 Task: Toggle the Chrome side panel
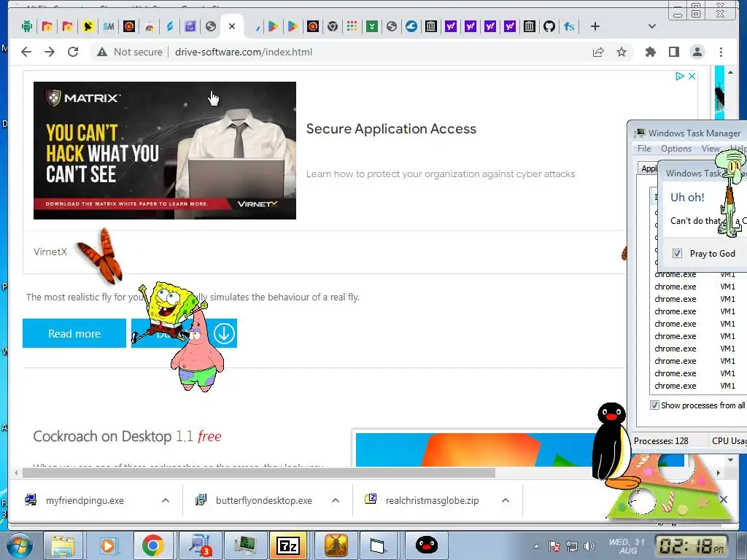click(x=673, y=52)
